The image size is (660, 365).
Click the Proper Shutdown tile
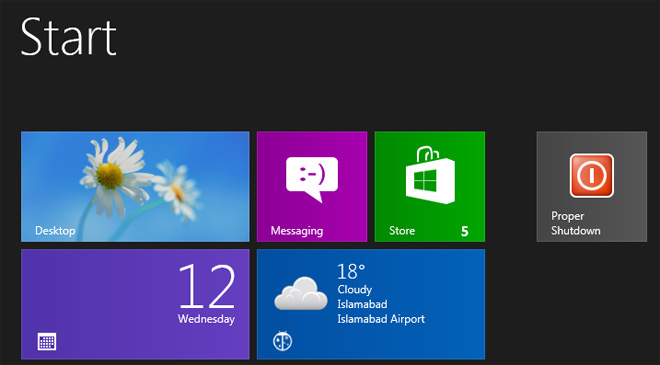point(592,186)
